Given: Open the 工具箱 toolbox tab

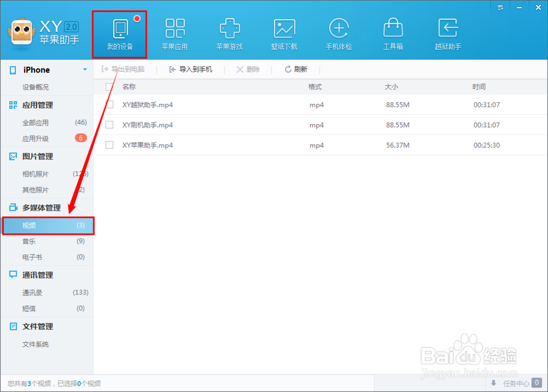Looking at the screenshot, I should point(393,34).
